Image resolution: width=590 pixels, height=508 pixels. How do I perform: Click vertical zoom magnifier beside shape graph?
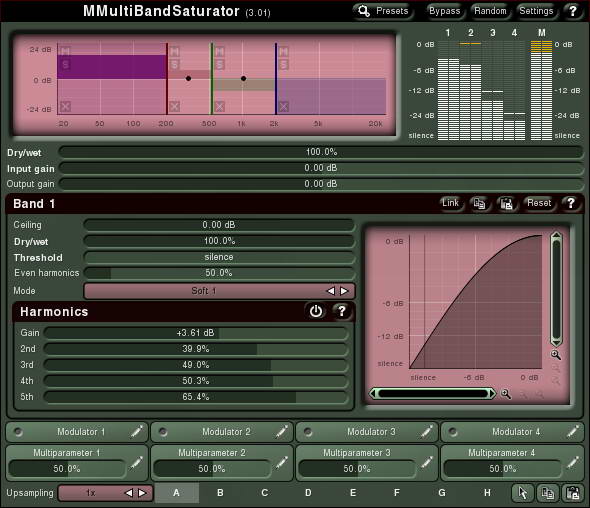556,354
